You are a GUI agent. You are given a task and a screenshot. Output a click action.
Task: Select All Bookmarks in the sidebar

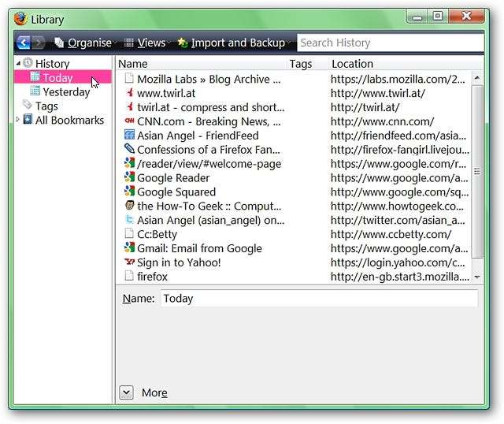pyautogui.click(x=69, y=121)
